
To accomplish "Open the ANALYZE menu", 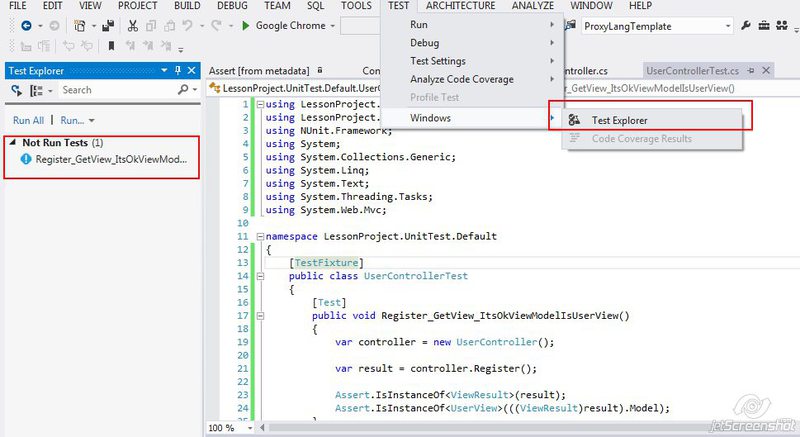I will click(x=533, y=6).
